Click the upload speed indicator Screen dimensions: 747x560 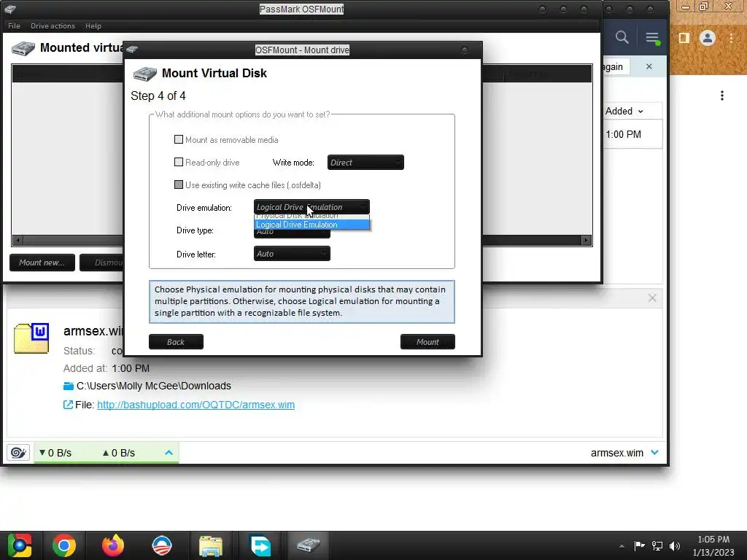click(x=119, y=453)
